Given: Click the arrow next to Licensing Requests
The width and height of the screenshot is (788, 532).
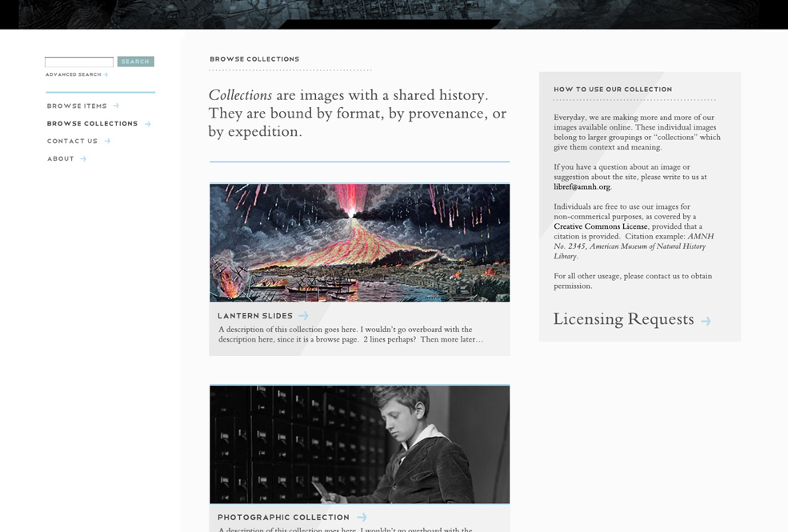Looking at the screenshot, I should pos(706,321).
